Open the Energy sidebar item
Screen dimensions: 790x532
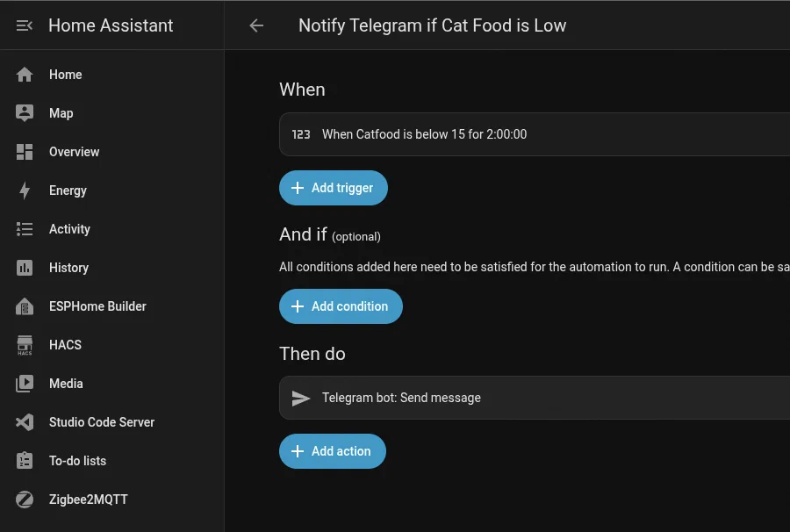click(68, 191)
